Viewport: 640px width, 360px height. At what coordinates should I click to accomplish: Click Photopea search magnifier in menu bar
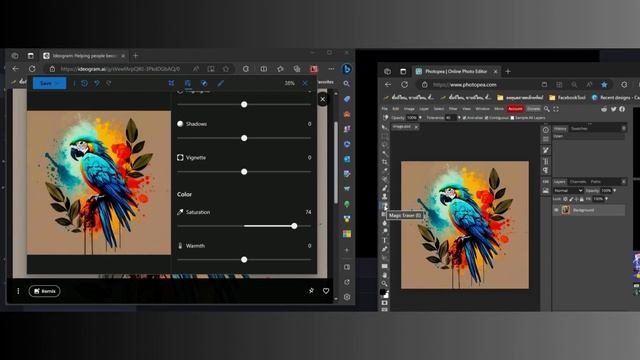(547, 109)
